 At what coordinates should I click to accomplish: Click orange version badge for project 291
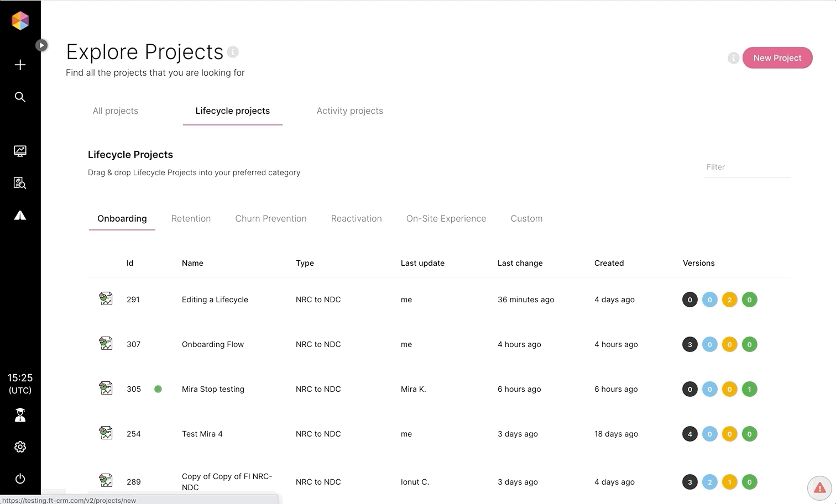(729, 300)
